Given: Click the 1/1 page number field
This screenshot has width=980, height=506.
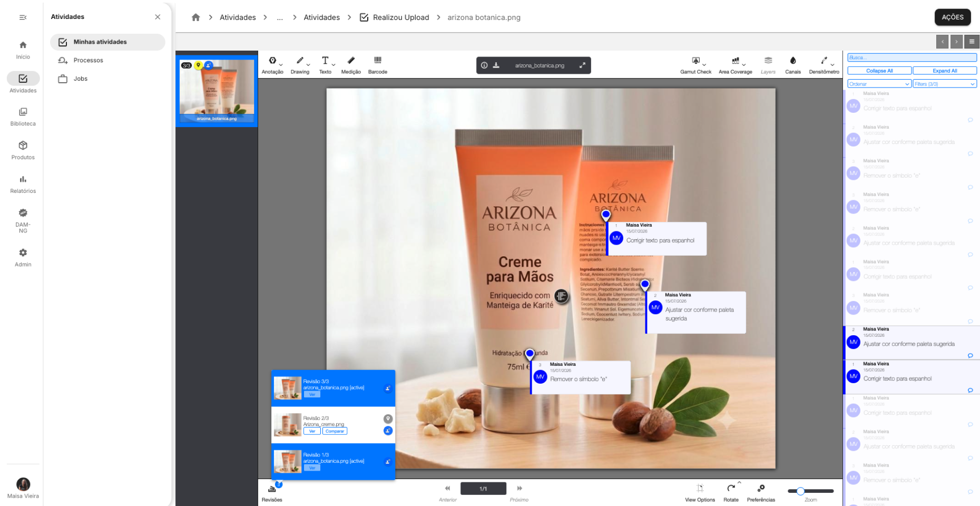Looking at the screenshot, I should pos(483,489).
